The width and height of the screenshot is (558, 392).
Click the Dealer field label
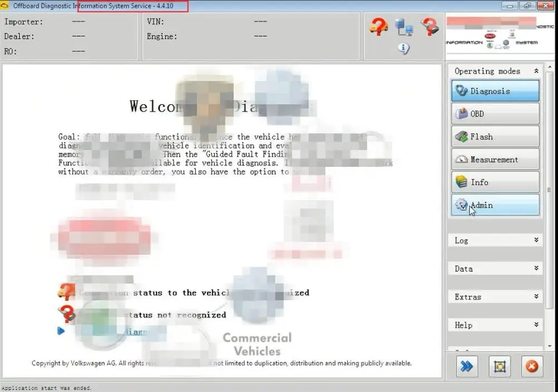tap(19, 36)
